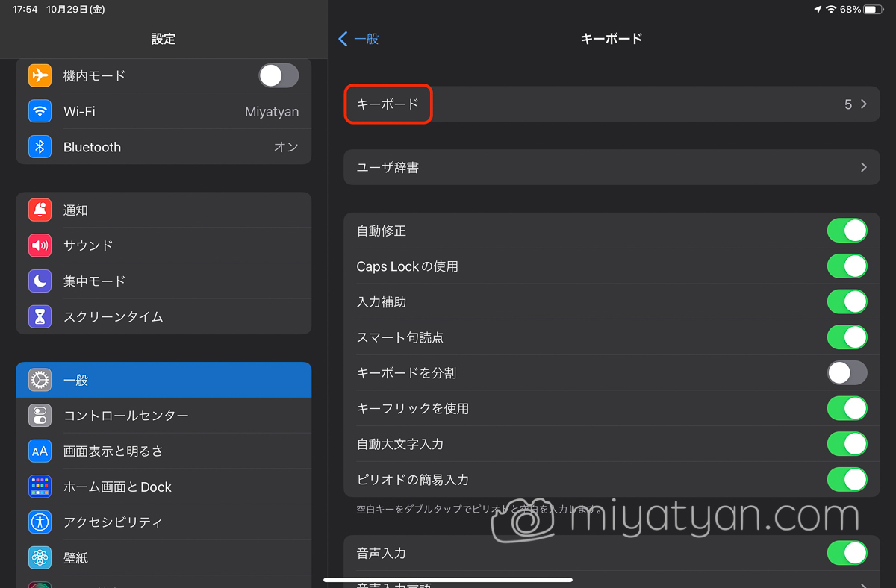Screen dimensions: 896x588
Task: Open the キーボード row showing 5 keyboards
Action: (x=612, y=104)
